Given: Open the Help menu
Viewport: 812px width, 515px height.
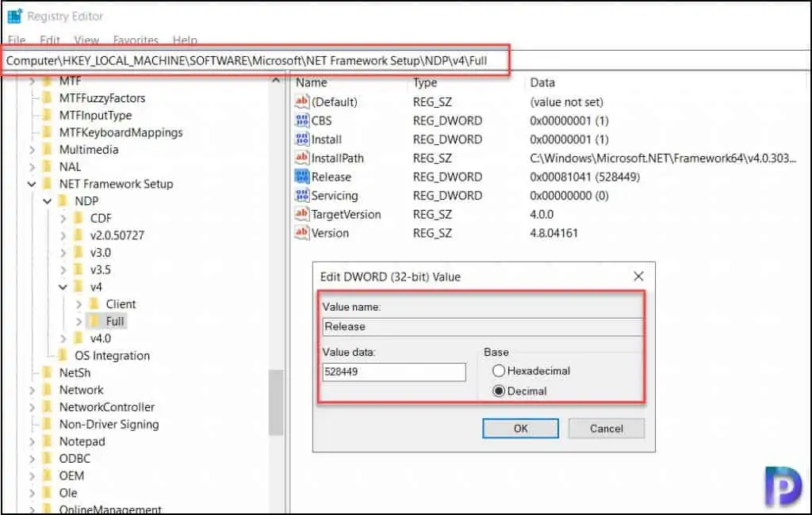Looking at the screenshot, I should 185,40.
